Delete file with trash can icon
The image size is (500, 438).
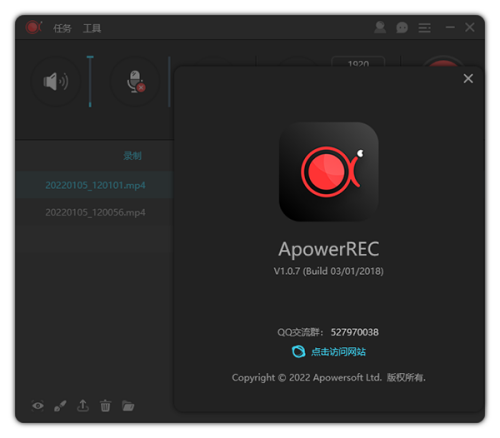105,406
